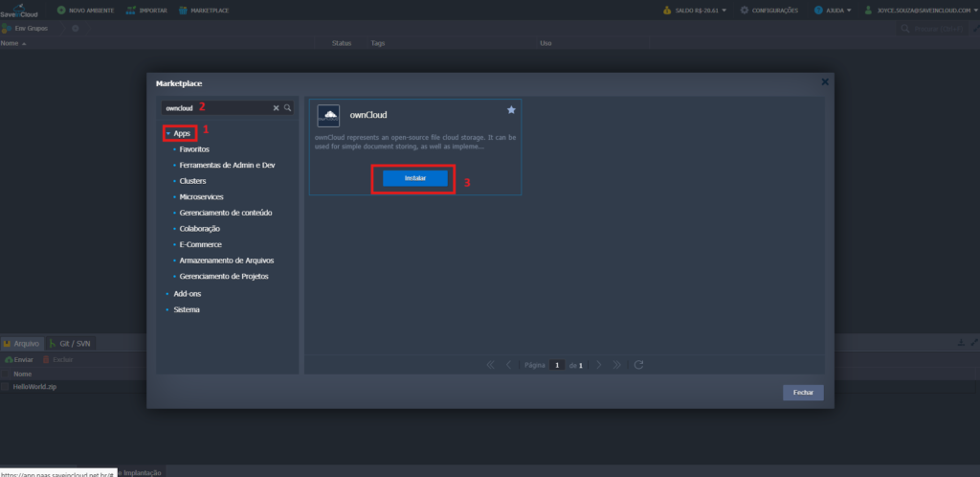980x477 pixels.
Task: Click the Fechar button
Action: pos(803,393)
